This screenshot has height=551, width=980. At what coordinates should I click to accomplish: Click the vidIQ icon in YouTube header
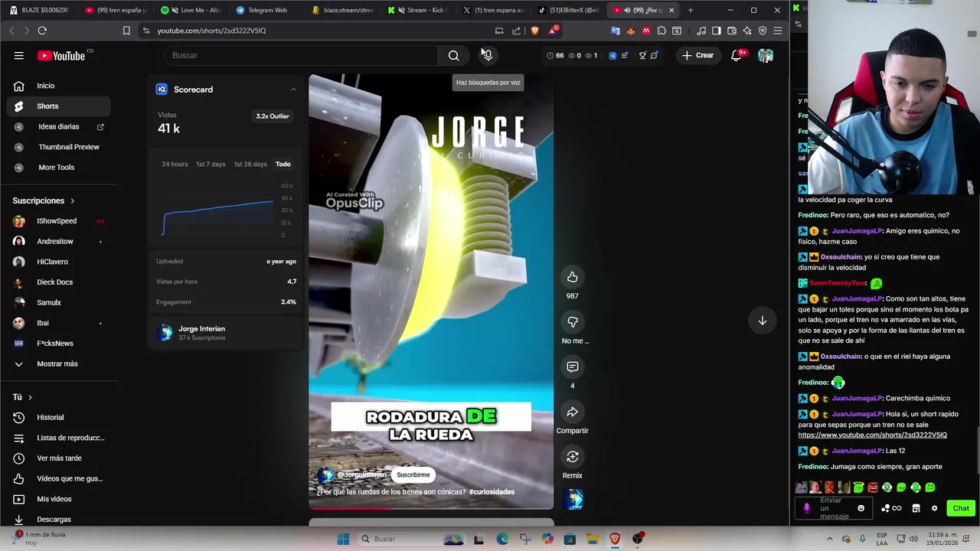click(612, 55)
